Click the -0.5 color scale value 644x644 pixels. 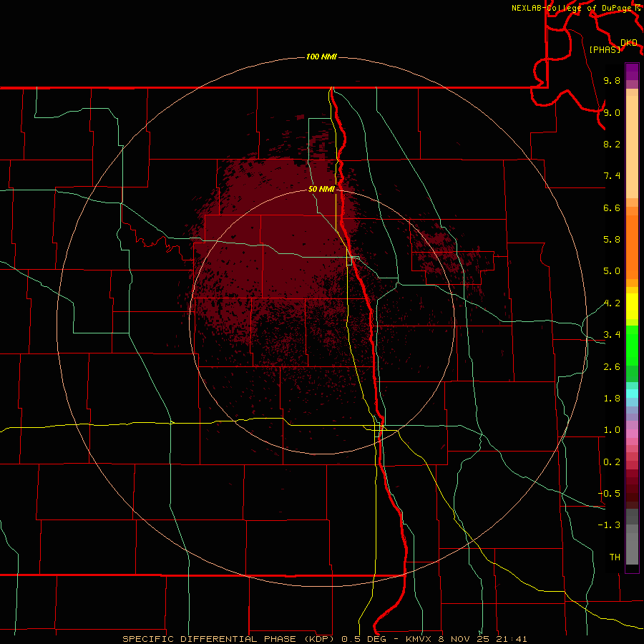pos(609,494)
